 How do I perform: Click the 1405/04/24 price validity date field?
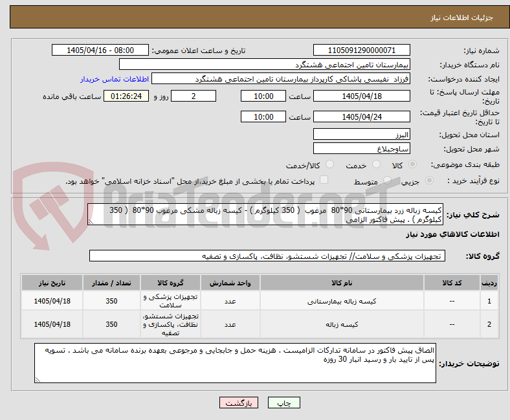point(362,116)
